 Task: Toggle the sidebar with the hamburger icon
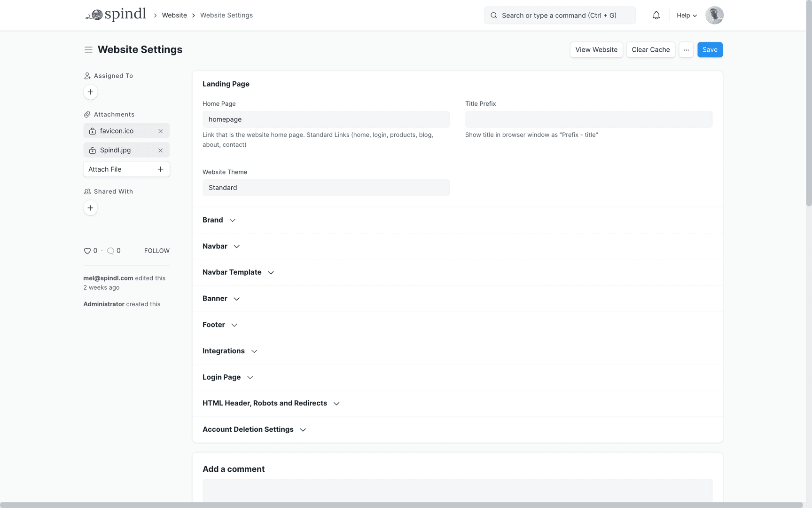[88, 49]
